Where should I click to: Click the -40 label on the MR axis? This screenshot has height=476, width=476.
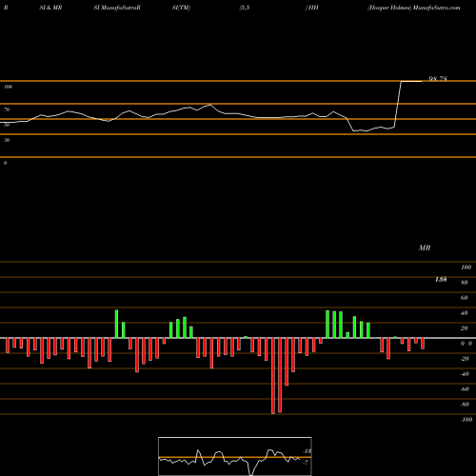(x=465, y=374)
